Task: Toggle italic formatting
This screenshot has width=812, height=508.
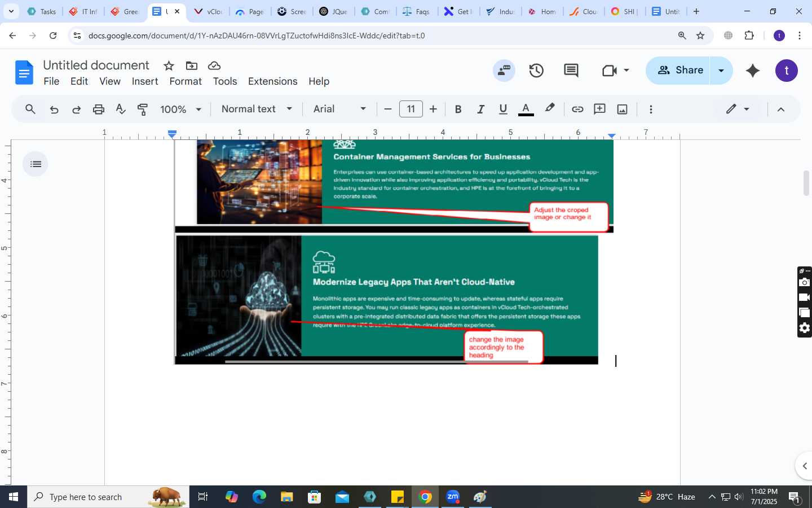Action: (480, 109)
